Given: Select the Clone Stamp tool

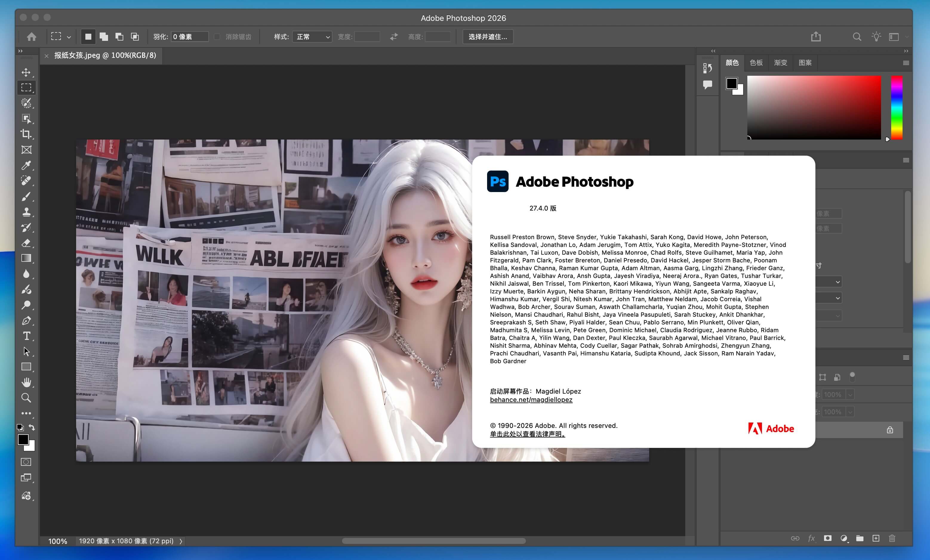Looking at the screenshot, I should tap(26, 212).
